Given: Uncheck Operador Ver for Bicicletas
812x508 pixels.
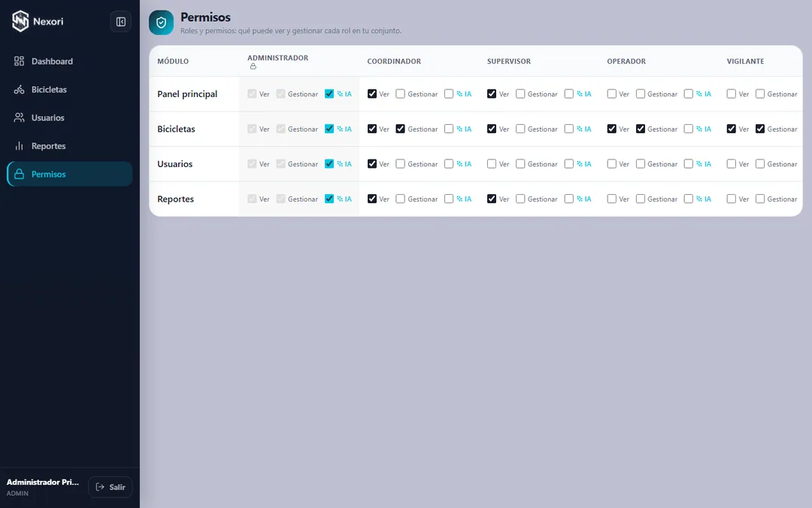Looking at the screenshot, I should pyautogui.click(x=611, y=129).
